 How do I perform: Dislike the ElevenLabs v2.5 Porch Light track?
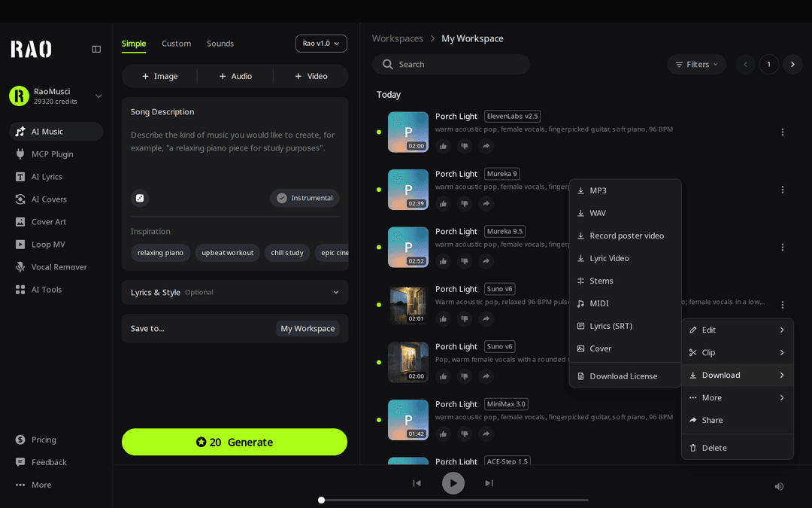point(465,146)
